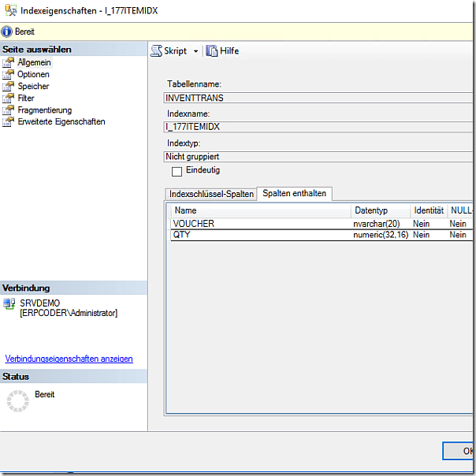The width and height of the screenshot is (476, 476).
Task: Open the Skript dropdown arrow
Action: 195,51
